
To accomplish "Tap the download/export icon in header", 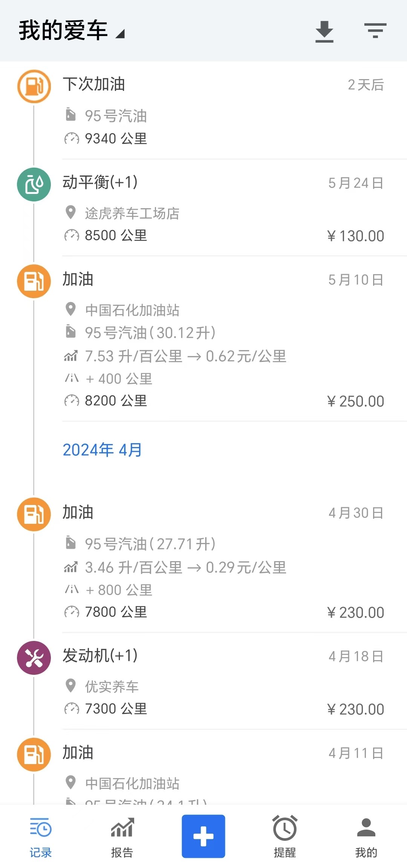I will [x=324, y=31].
